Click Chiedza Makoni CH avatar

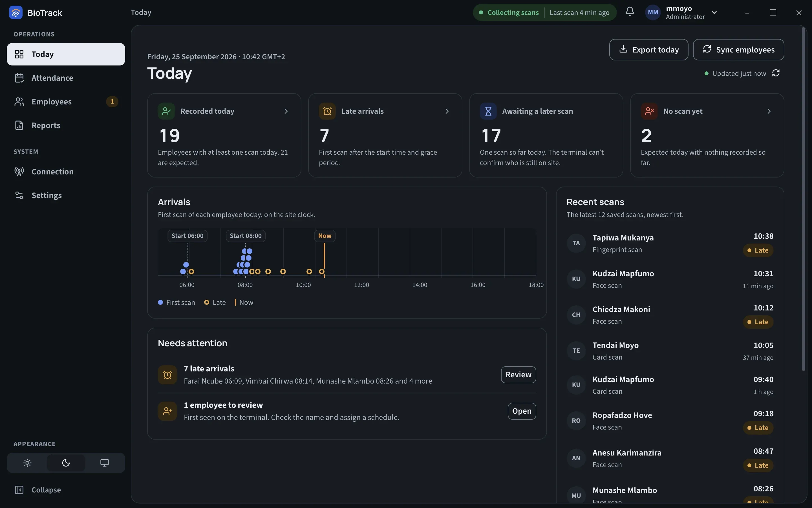pos(576,315)
